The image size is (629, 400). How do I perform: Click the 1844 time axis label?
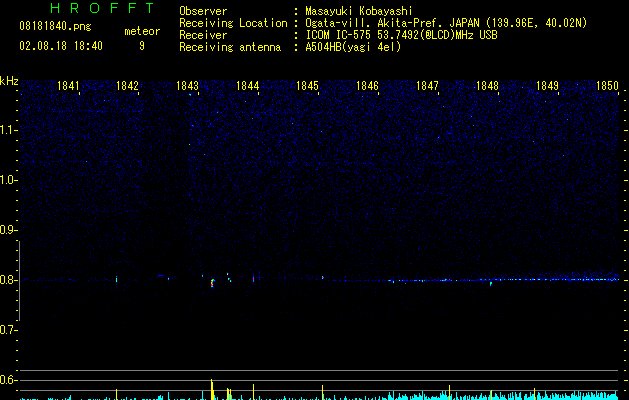click(x=248, y=86)
